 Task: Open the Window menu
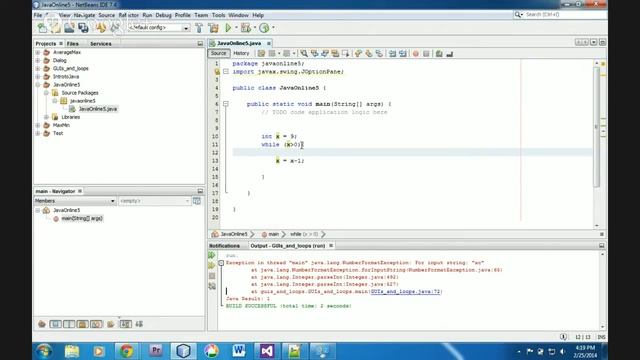point(238,15)
